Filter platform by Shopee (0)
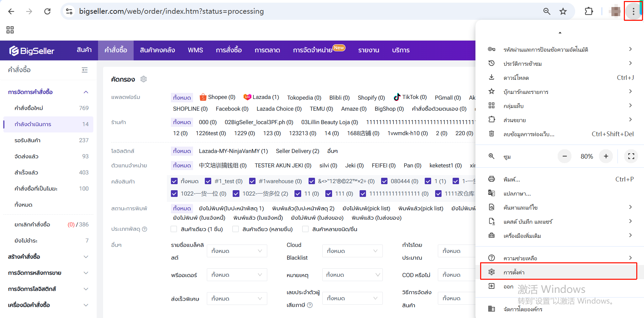 pos(217,97)
